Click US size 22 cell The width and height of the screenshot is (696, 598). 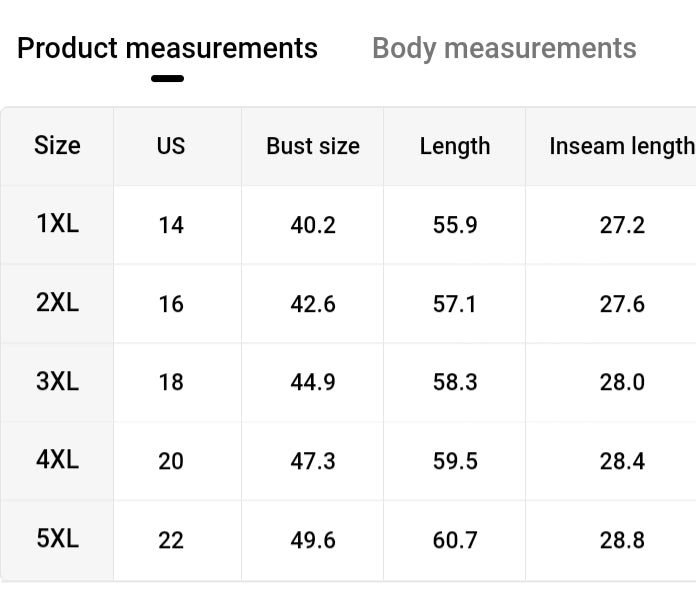click(x=171, y=540)
